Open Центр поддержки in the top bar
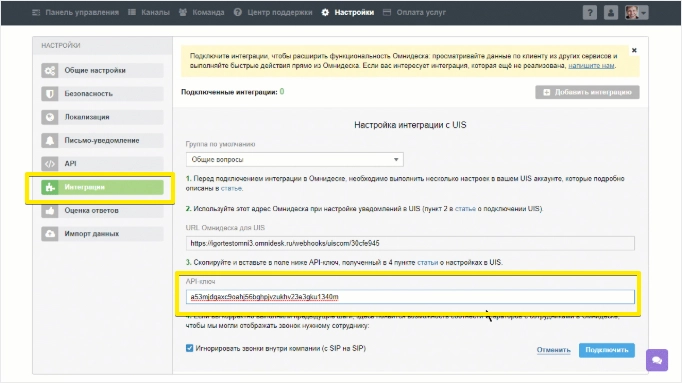The width and height of the screenshot is (682, 383). (273, 12)
